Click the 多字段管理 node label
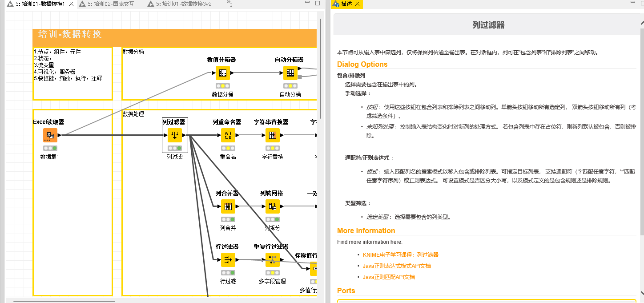644x303 pixels. pyautogui.click(x=273, y=281)
